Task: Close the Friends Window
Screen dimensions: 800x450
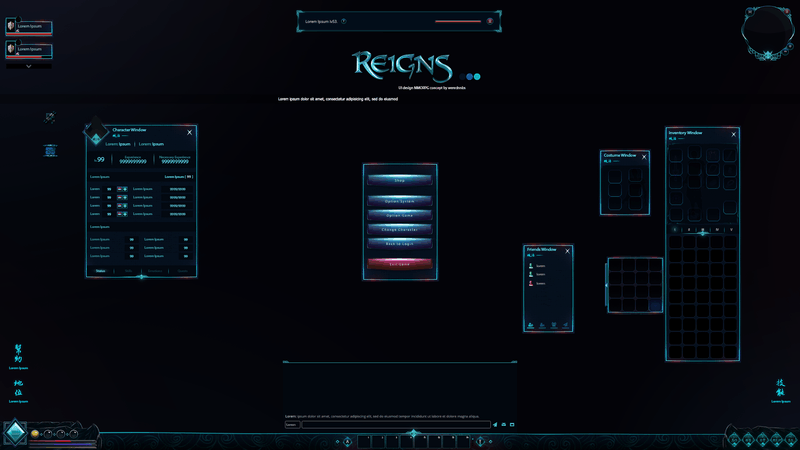Action: [567, 251]
